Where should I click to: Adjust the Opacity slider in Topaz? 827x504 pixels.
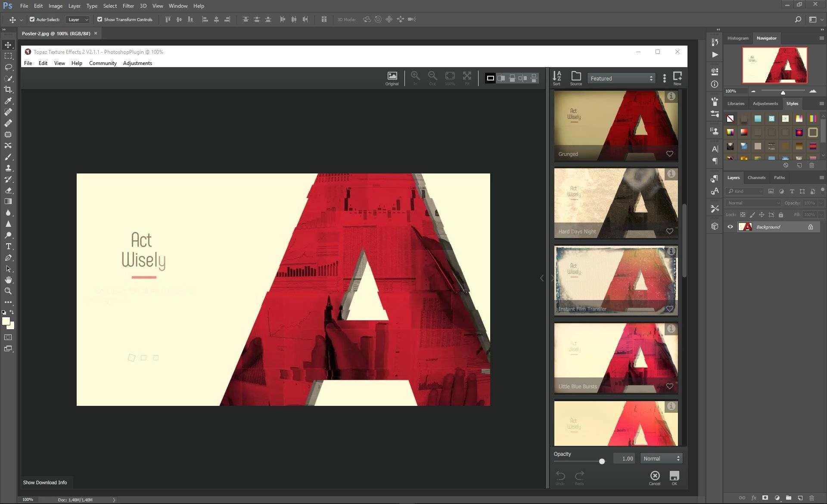pyautogui.click(x=602, y=461)
